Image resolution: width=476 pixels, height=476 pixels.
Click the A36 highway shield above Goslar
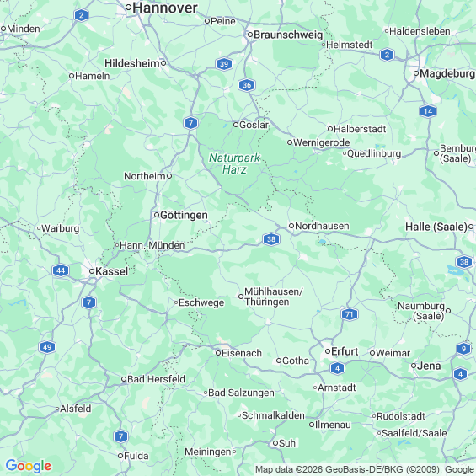pos(247,85)
